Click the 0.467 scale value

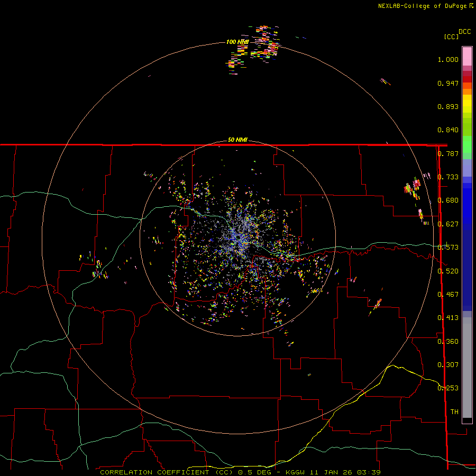click(448, 295)
